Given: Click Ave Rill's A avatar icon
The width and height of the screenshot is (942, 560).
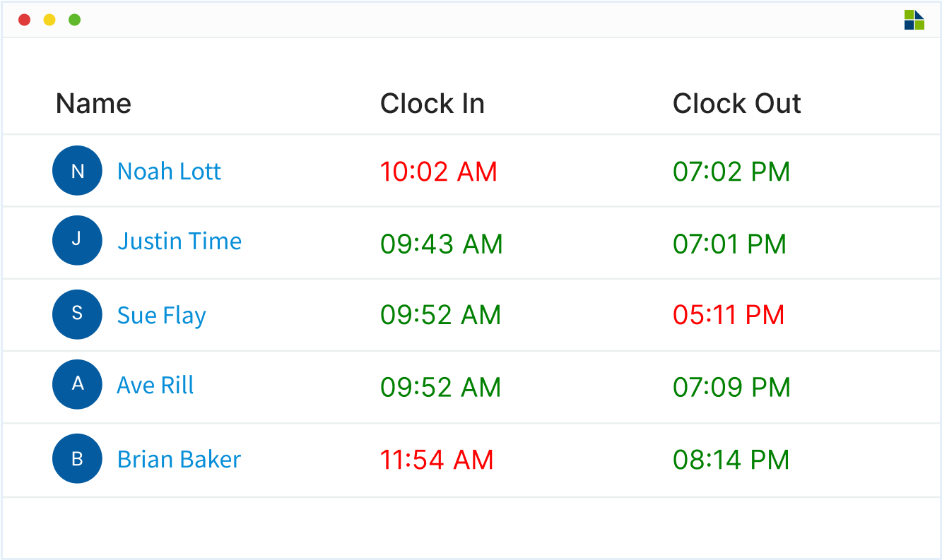Looking at the screenshot, I should (78, 384).
